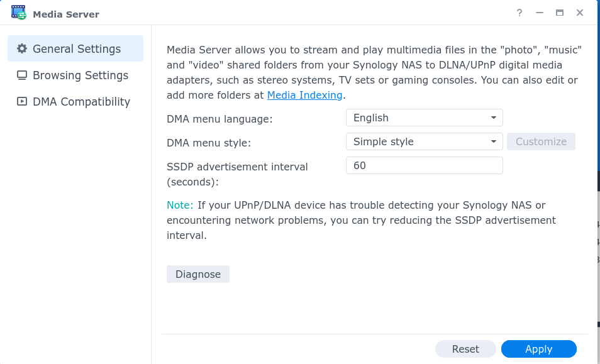The width and height of the screenshot is (600, 364).
Task: Follow the Media Indexing link
Action: [304, 95]
